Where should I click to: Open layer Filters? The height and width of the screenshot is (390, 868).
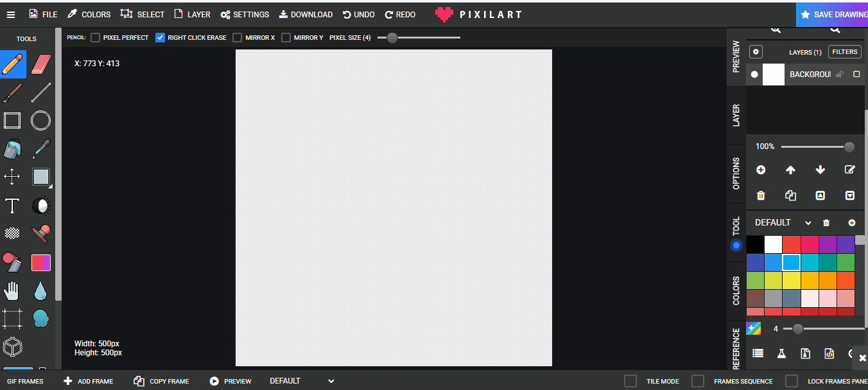(844, 52)
